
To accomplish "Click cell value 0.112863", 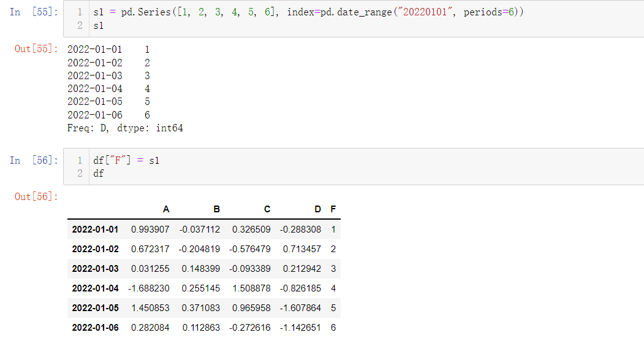I will point(201,328).
